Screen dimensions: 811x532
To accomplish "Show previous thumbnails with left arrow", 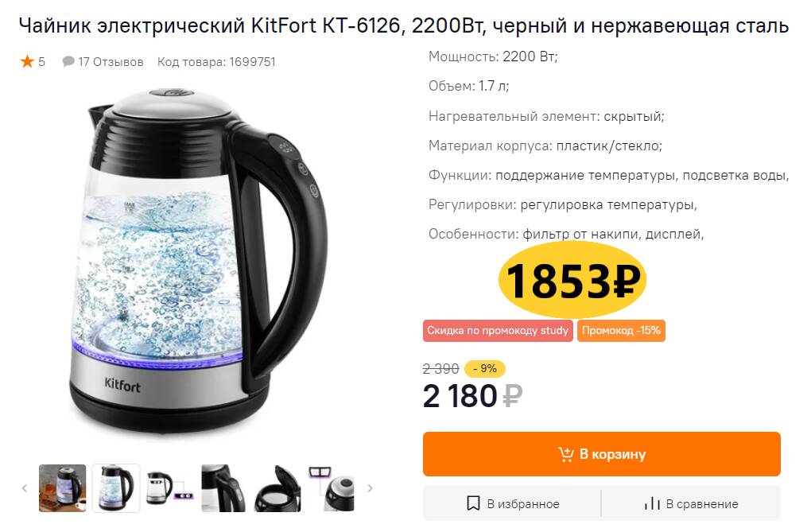I will (25, 488).
